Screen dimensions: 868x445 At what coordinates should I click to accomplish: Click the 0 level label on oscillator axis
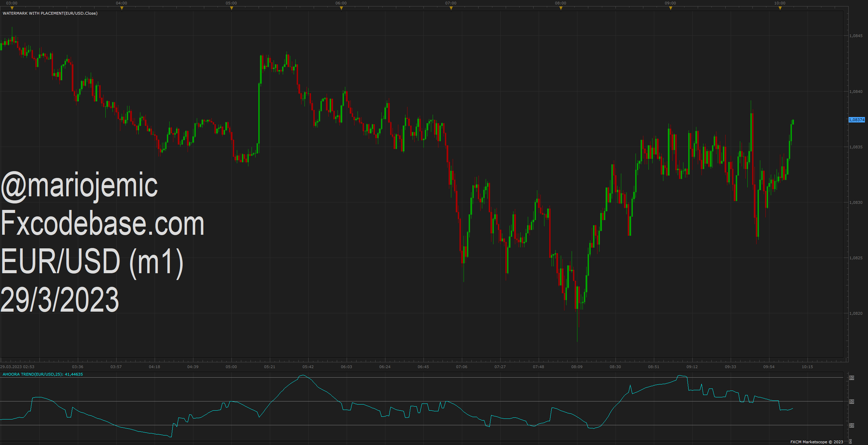click(851, 441)
